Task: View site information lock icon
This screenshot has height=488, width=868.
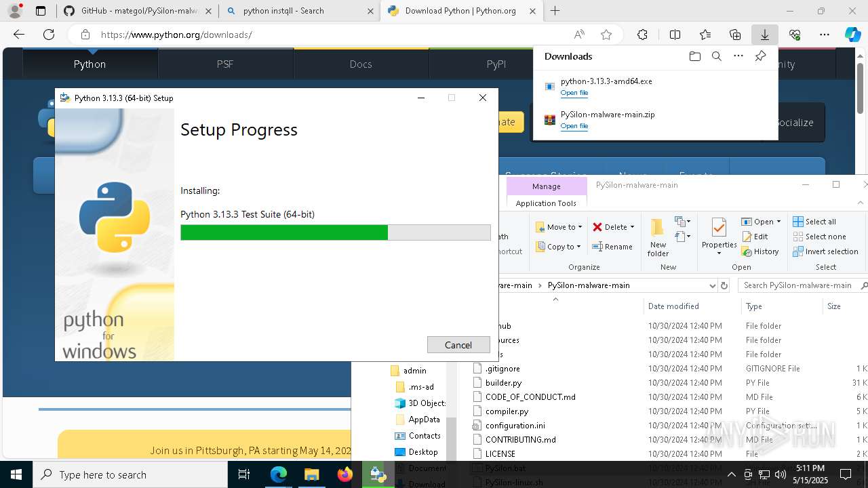Action: [x=85, y=35]
